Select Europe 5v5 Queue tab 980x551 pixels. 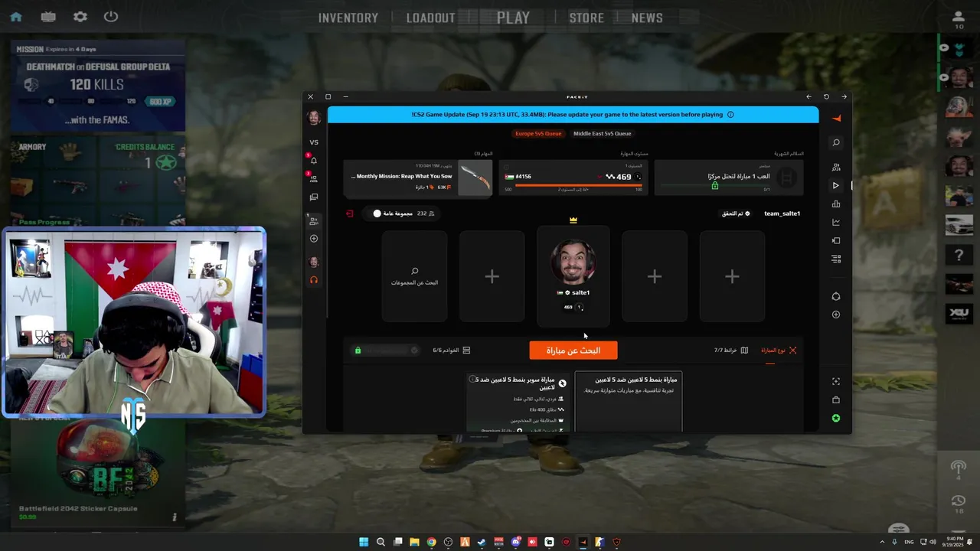coord(538,133)
